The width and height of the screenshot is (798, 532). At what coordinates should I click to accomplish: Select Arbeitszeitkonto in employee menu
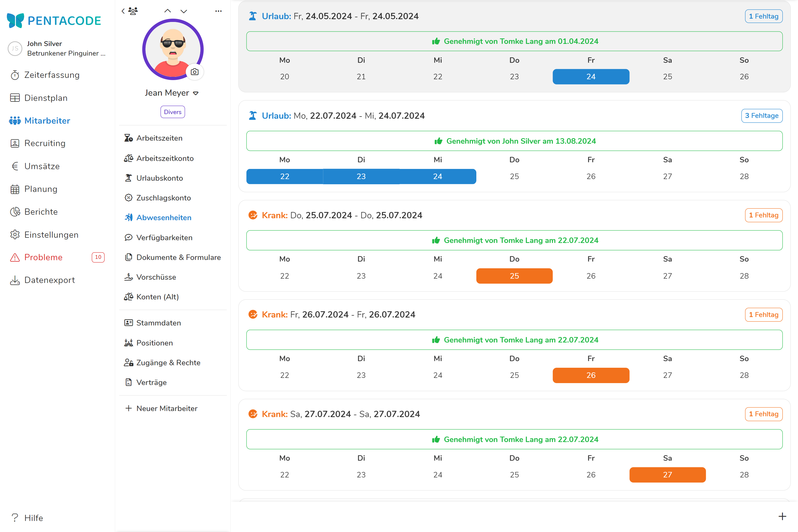click(x=165, y=159)
